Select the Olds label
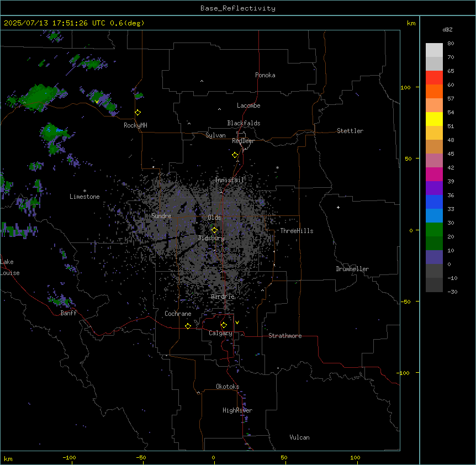 coord(214,218)
